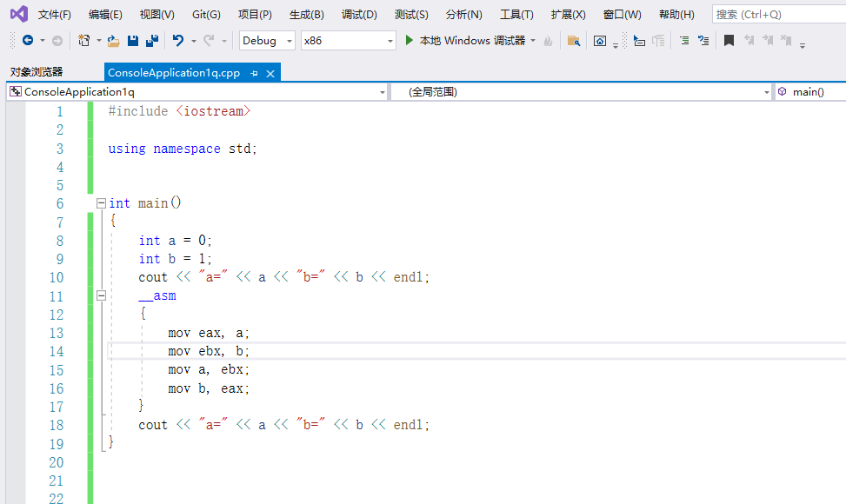Viewport: 846px width, 504px height.
Task: Open the 工具(T) menu
Action: click(x=518, y=14)
